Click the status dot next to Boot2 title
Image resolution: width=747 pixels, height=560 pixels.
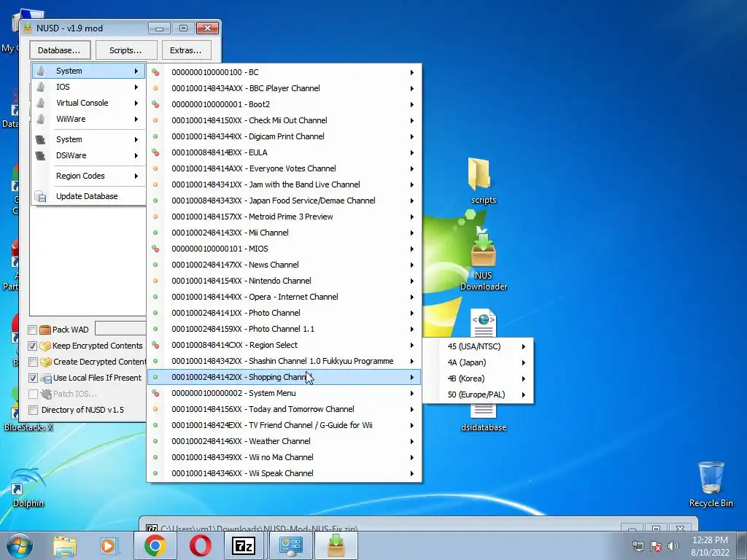point(155,104)
